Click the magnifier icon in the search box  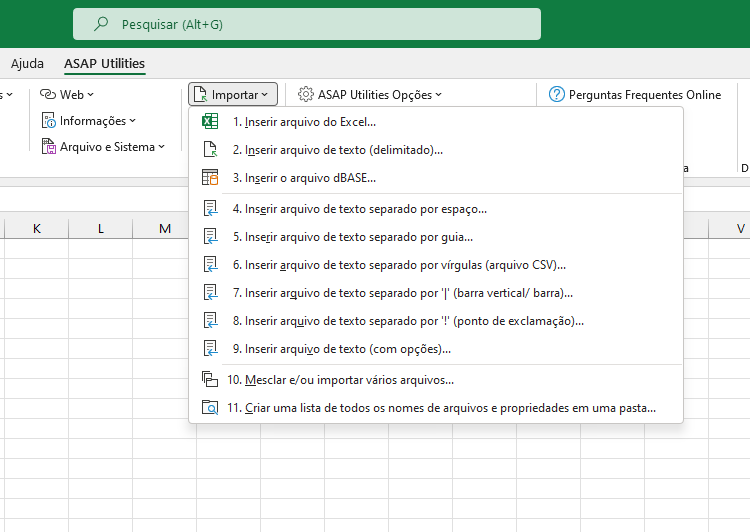click(x=101, y=23)
